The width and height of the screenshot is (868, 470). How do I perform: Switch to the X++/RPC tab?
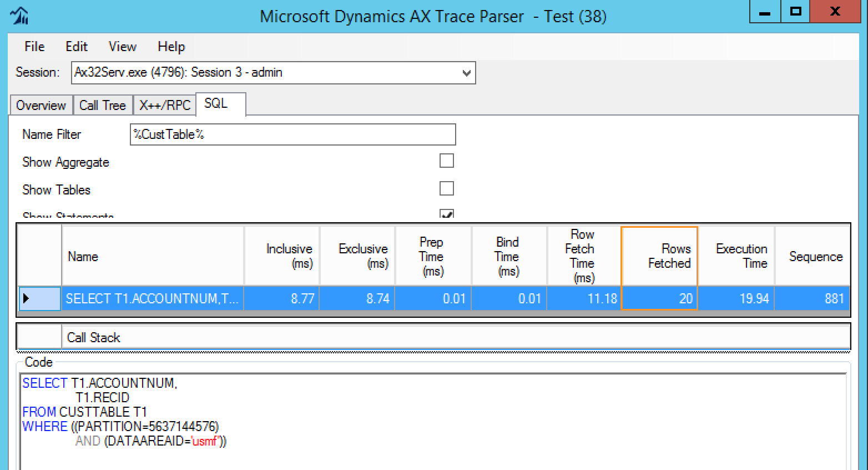165,105
